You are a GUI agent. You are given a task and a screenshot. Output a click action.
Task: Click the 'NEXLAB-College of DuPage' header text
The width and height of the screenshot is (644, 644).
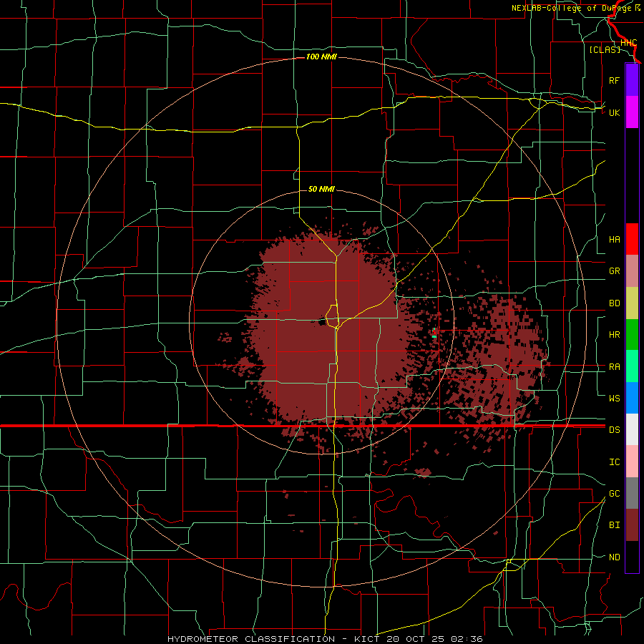[572, 8]
